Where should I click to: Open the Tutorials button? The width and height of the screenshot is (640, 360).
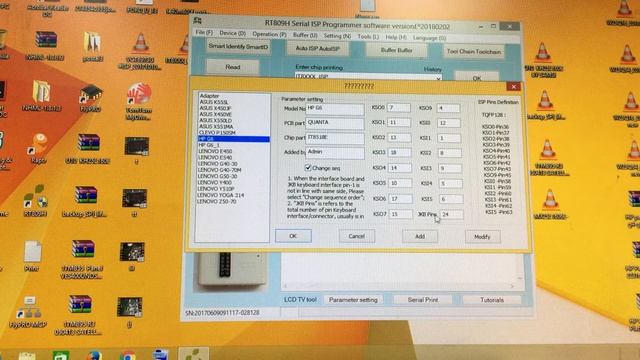[x=492, y=300]
